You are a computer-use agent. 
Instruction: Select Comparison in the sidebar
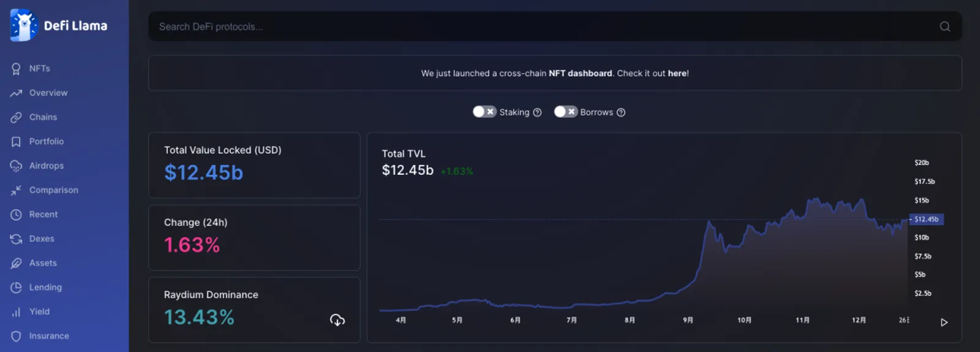click(x=54, y=190)
